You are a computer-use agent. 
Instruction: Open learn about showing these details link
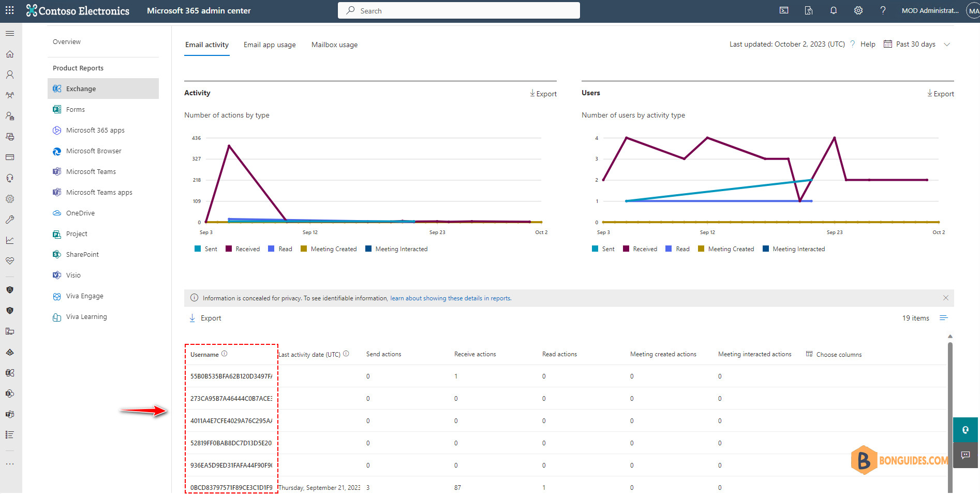(450, 298)
